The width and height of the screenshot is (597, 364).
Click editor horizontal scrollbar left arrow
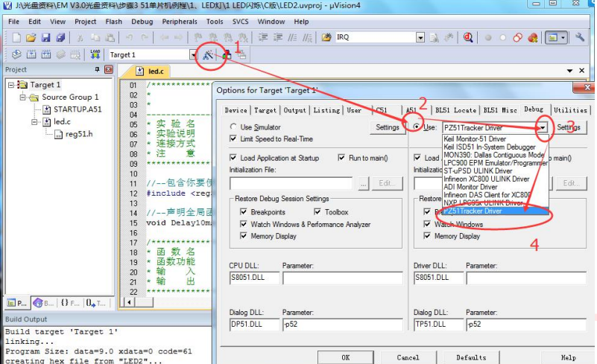[130, 302]
